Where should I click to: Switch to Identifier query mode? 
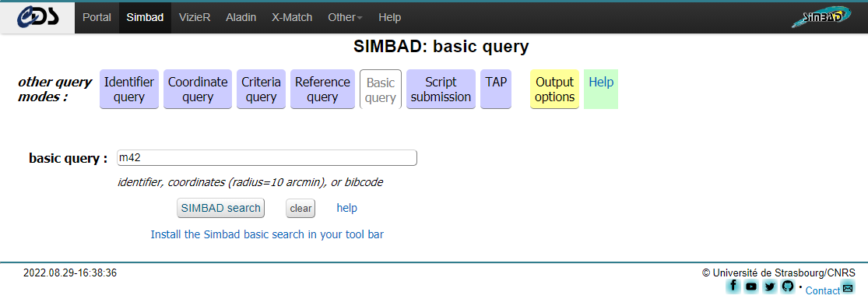(x=129, y=89)
